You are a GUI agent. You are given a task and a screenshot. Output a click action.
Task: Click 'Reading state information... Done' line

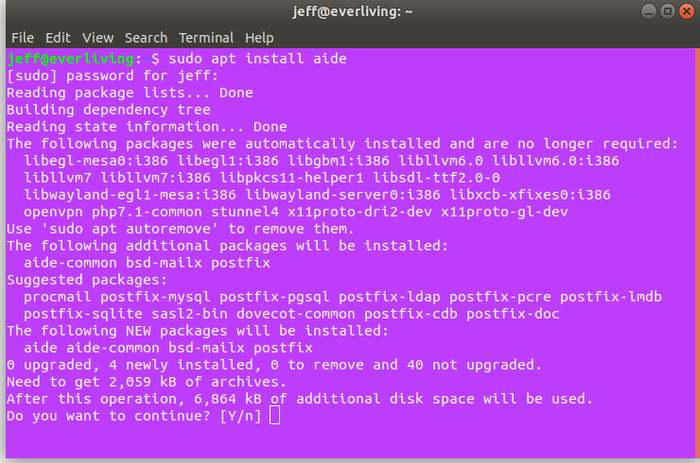(x=147, y=126)
